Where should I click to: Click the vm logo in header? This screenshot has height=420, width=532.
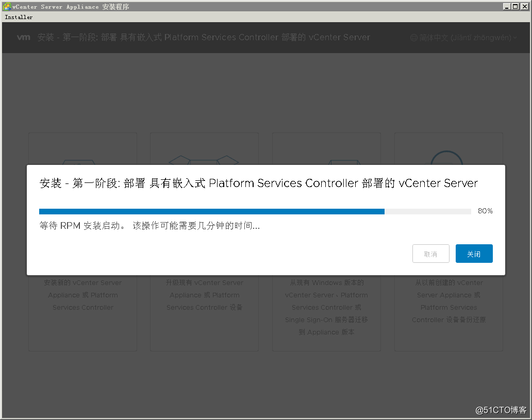tap(23, 37)
